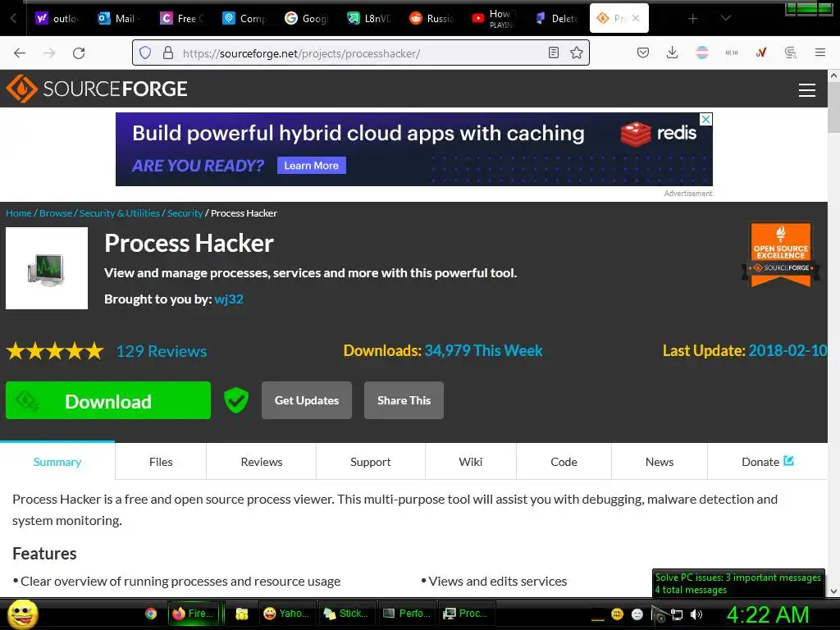
Task: Open the Donate tab
Action: (768, 462)
